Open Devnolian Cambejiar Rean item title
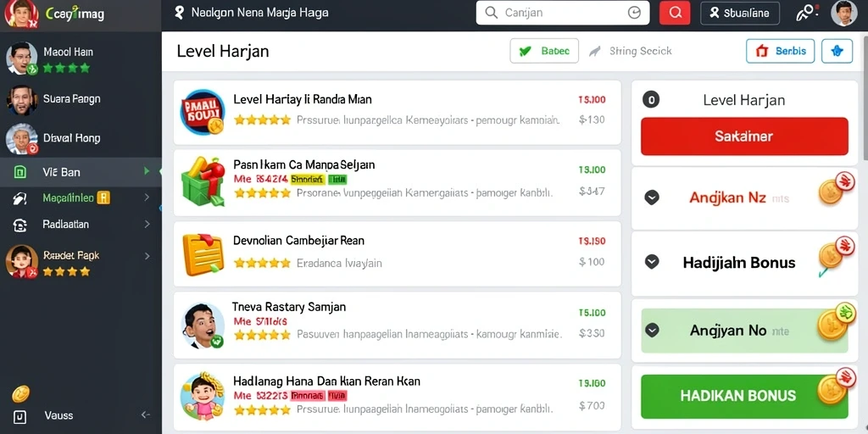 298,241
